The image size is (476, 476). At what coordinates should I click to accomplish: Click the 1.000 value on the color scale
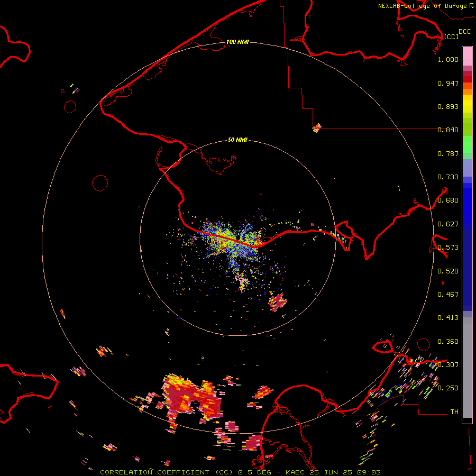coord(448,59)
